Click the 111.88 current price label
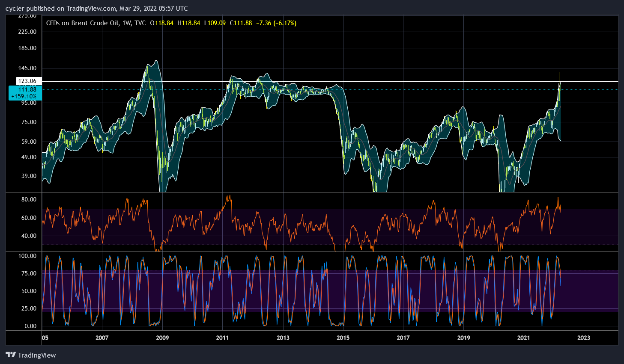The image size is (624, 364). [x=27, y=89]
